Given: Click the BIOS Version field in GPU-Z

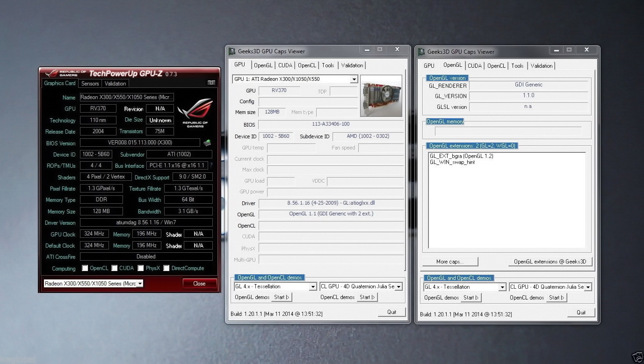Looking at the screenshot, I should (x=140, y=143).
